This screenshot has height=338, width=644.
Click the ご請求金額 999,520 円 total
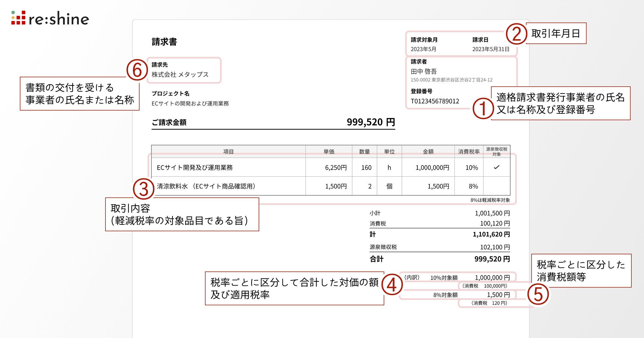pos(371,122)
